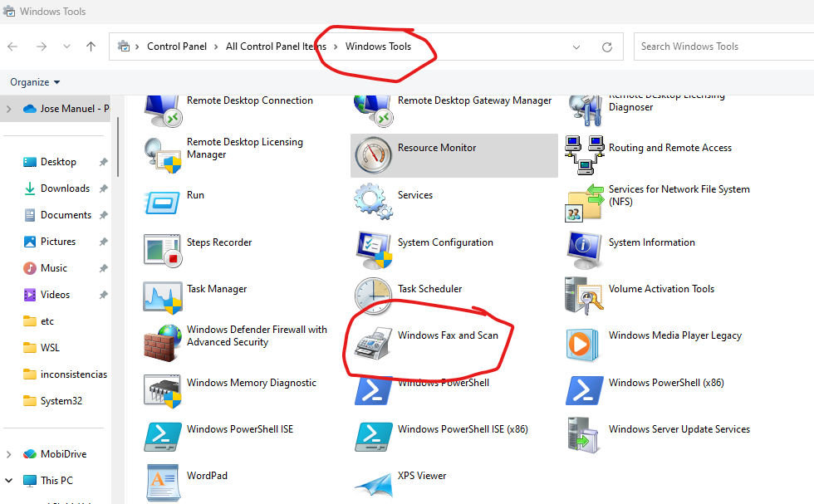Unpin Downloads using its pin icon
Image resolution: width=814 pixels, height=504 pixels.
coord(103,188)
